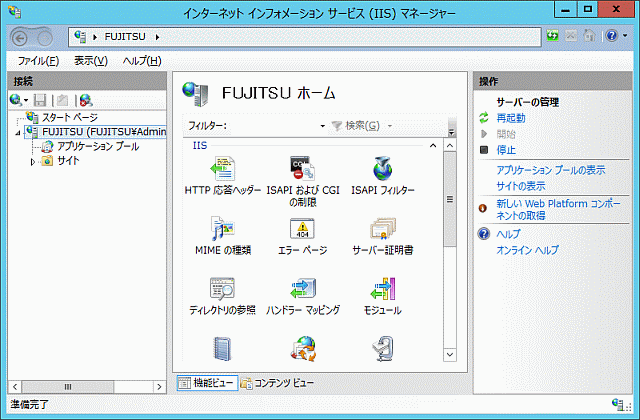Click 停止 in the actions pane

click(506, 150)
